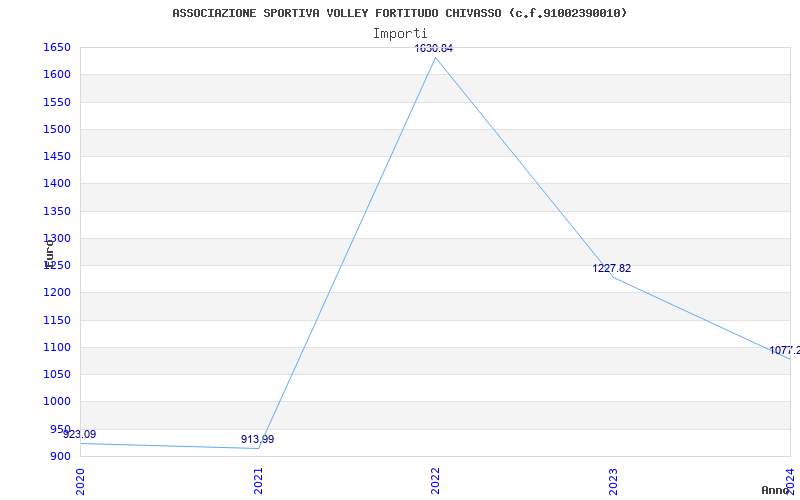
Task: Click the data label at the 2024 point
Action: [784, 351]
